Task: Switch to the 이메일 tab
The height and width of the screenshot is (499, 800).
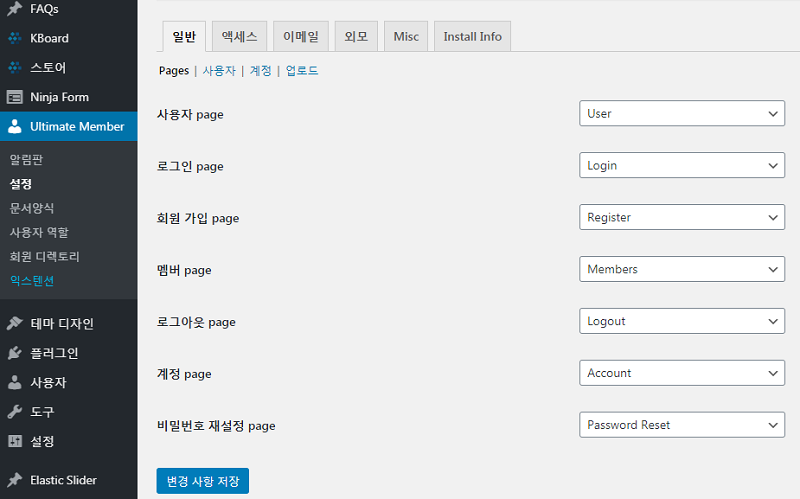Action: pyautogui.click(x=301, y=36)
